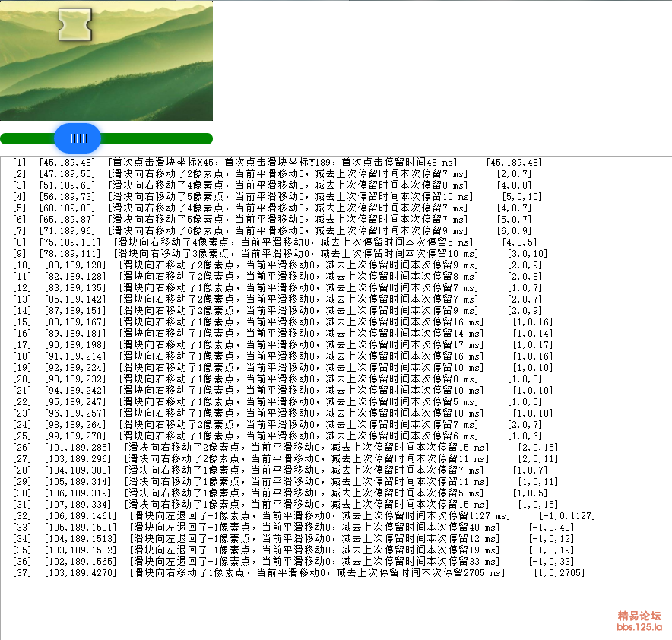
Task: Click the delta value [1,0,17]
Action: (533, 345)
